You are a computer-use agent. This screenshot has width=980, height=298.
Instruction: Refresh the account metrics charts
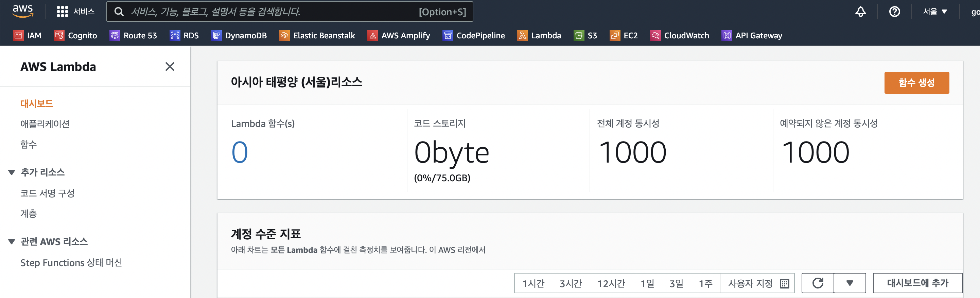tap(818, 283)
